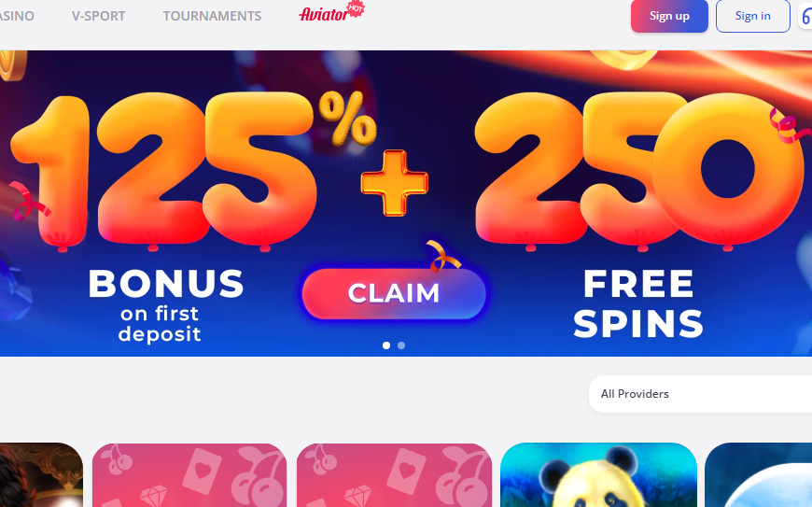Open the dark-haired character game thumbnail
The image size is (812, 507).
point(41,475)
